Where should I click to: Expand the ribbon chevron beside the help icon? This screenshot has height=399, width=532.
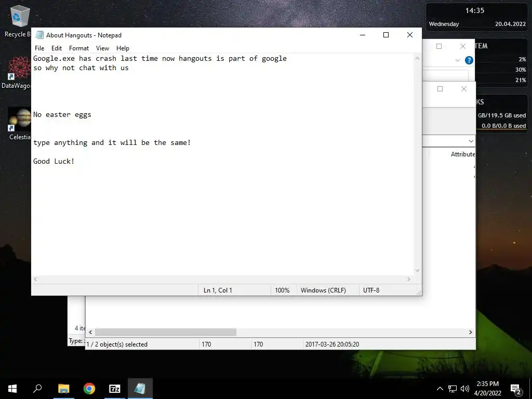click(x=457, y=60)
